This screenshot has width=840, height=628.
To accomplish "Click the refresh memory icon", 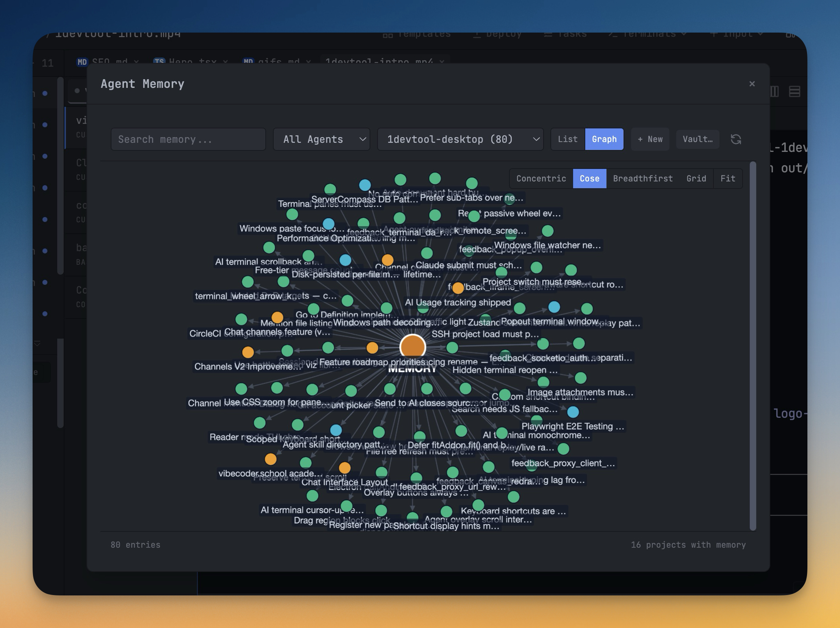I will pos(736,139).
